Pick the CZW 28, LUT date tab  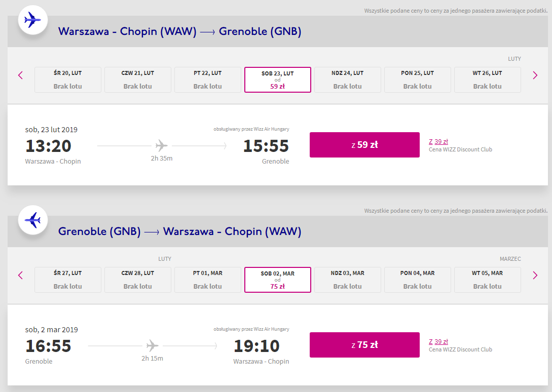click(x=137, y=280)
